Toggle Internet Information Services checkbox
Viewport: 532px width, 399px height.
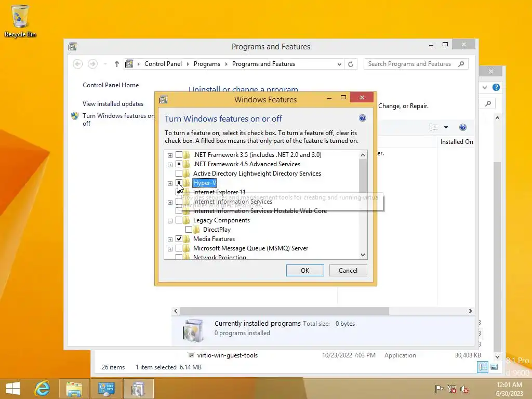179,202
